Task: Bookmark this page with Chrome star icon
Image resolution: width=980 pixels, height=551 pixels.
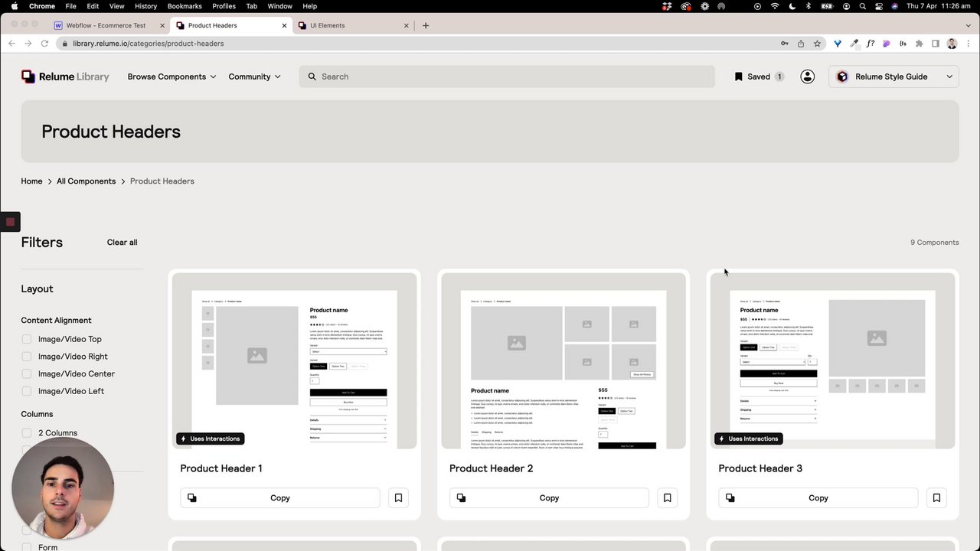Action: [817, 44]
